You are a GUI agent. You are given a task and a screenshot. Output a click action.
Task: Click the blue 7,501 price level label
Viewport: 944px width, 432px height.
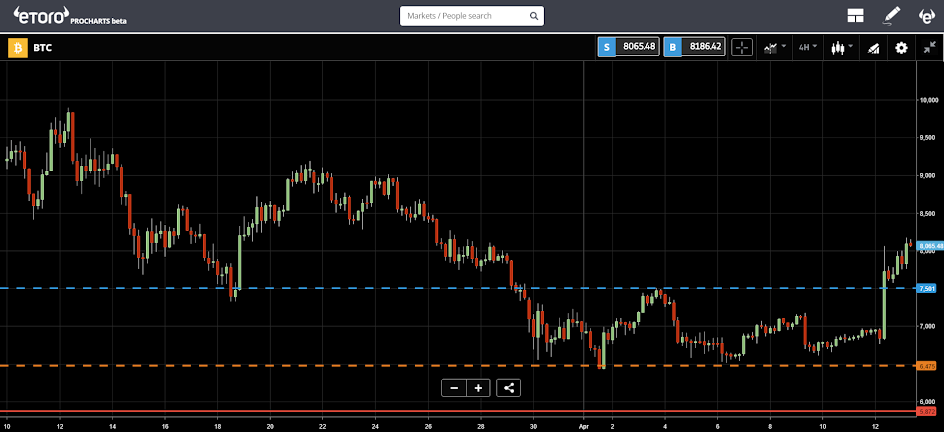[928, 288]
